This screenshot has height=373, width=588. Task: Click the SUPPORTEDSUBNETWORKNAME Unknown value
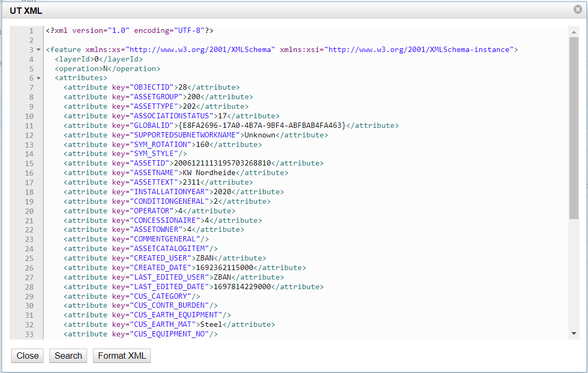[260, 135]
